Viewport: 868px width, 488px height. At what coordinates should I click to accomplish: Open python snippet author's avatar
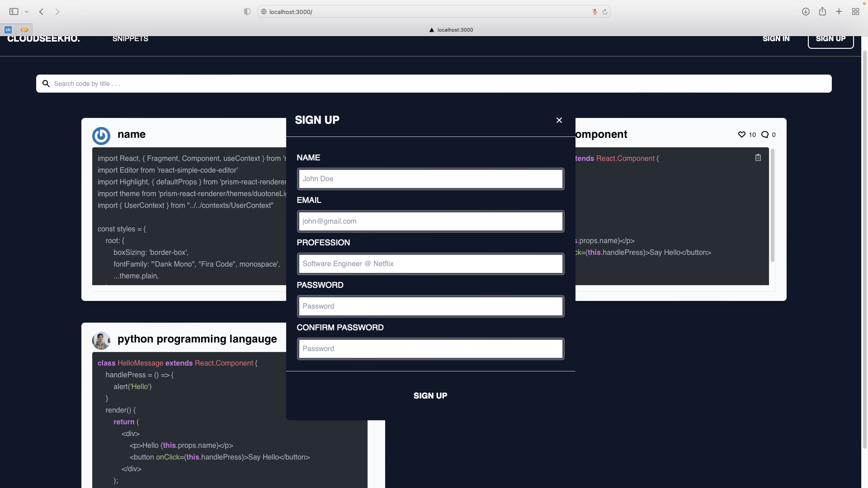[x=101, y=340]
